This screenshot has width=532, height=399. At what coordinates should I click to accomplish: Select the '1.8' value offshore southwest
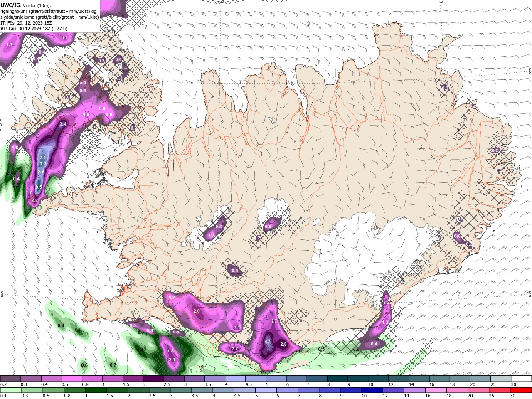coord(170,351)
